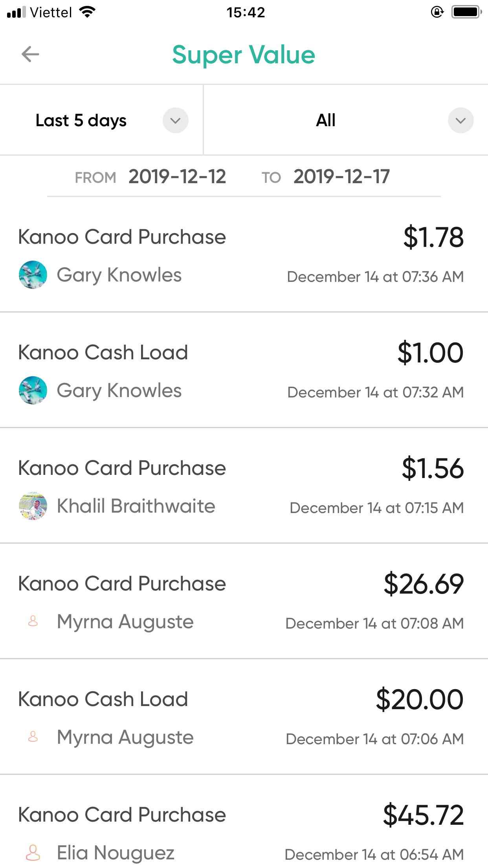This screenshot has height=868, width=488.
Task: Tap Elia Nouguez's placeholder avatar icon
Action: pyautogui.click(x=33, y=852)
